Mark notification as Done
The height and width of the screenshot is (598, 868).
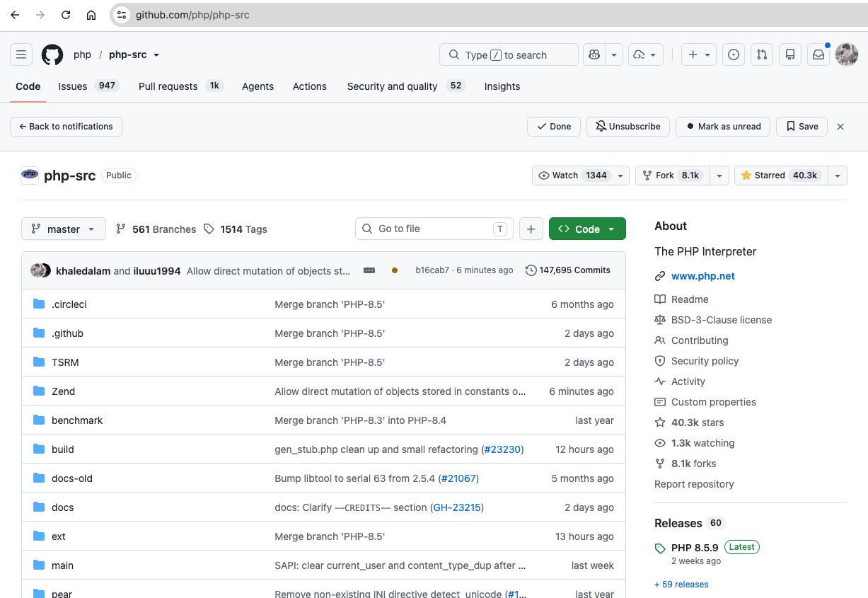[x=554, y=127]
